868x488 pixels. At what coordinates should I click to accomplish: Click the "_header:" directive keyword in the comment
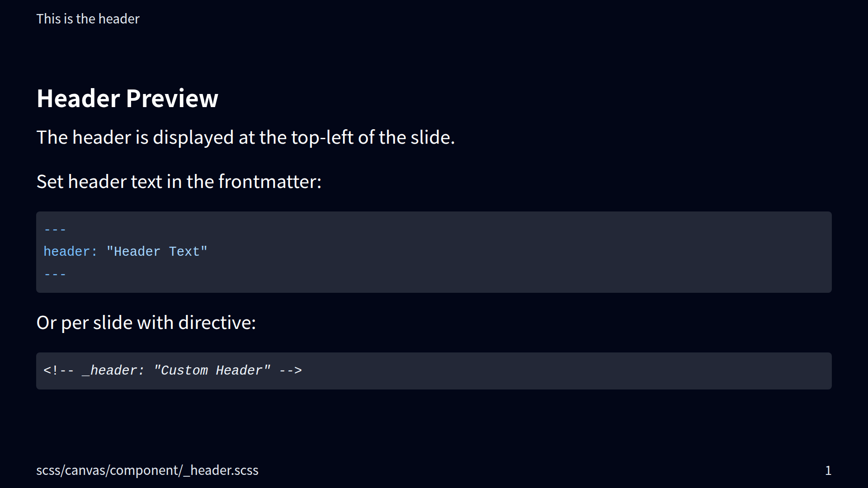click(x=113, y=371)
